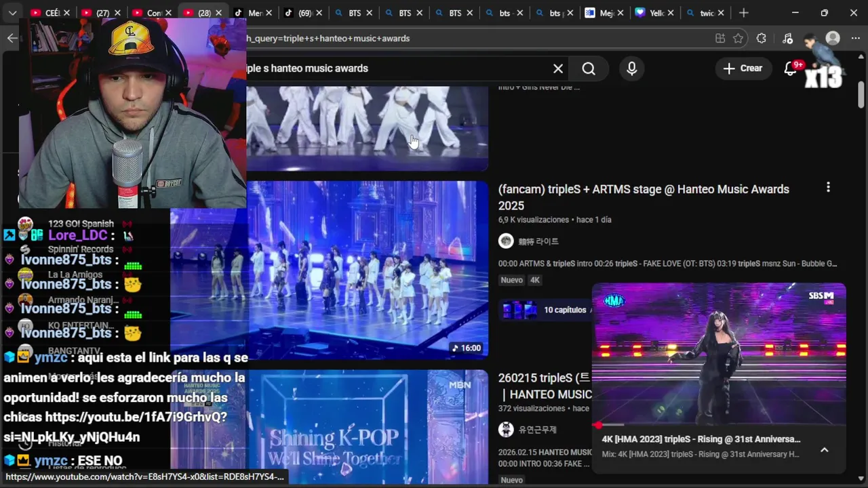Open the '260215 tripleS' video title
The height and width of the screenshot is (488, 868).
(545, 386)
